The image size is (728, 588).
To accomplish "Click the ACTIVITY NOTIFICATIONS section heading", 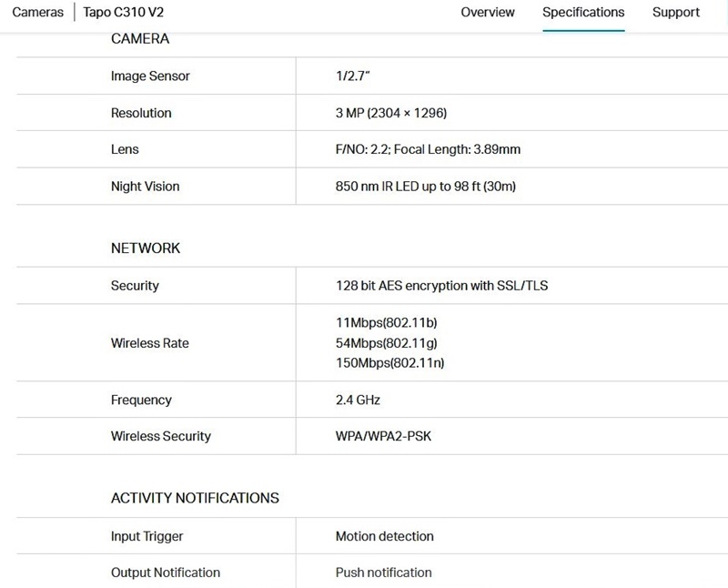I will (195, 499).
